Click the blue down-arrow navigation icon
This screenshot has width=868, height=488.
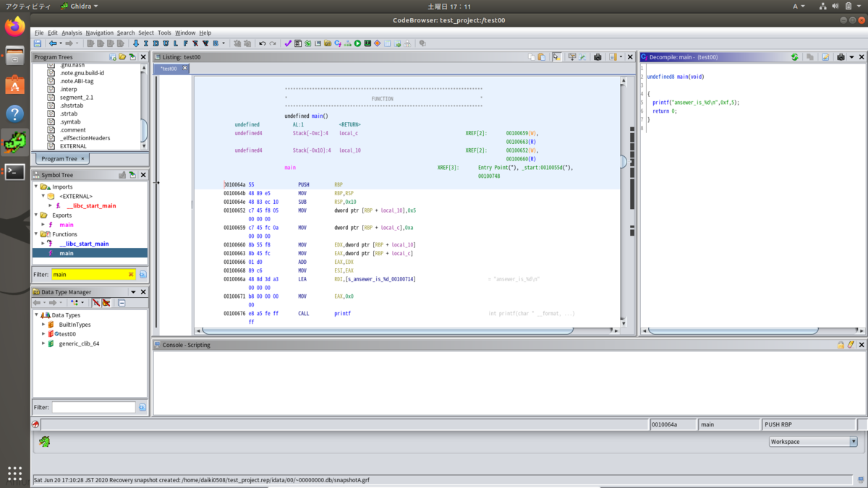tap(135, 43)
